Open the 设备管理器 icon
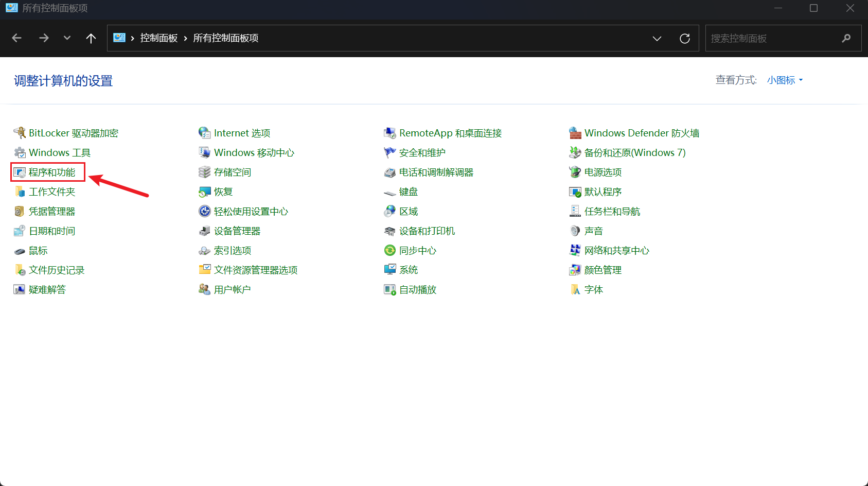Screen dimensions: 868x486 205,231
